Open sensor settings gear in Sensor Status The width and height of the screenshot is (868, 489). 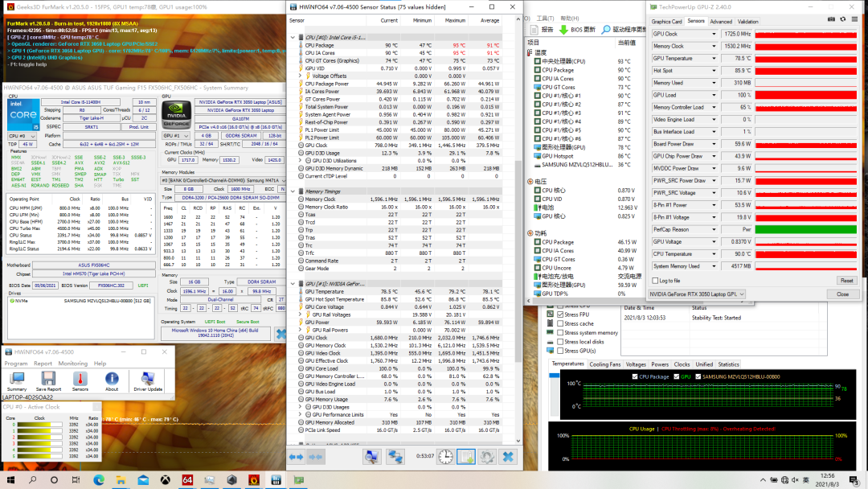click(x=487, y=457)
